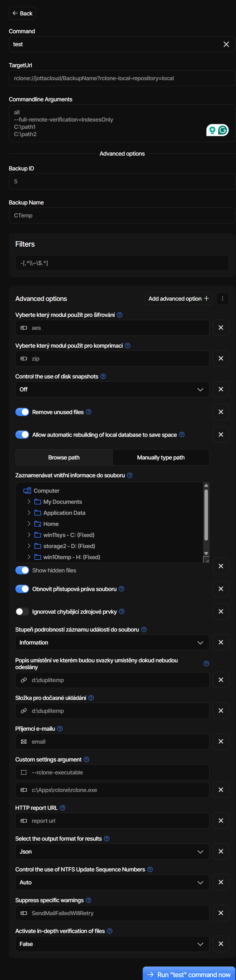The width and height of the screenshot is (236, 980).
Task: Run the "test" command now
Action: coord(189,974)
